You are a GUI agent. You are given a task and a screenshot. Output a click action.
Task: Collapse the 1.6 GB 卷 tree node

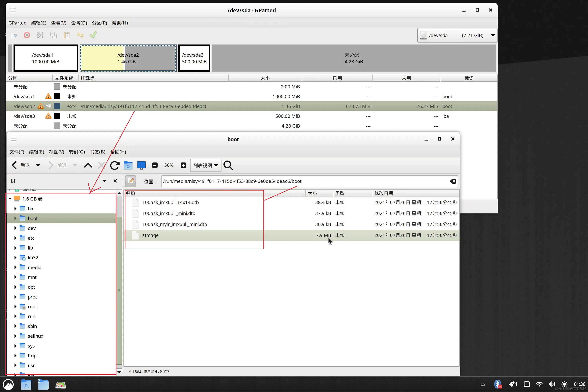[10, 199]
